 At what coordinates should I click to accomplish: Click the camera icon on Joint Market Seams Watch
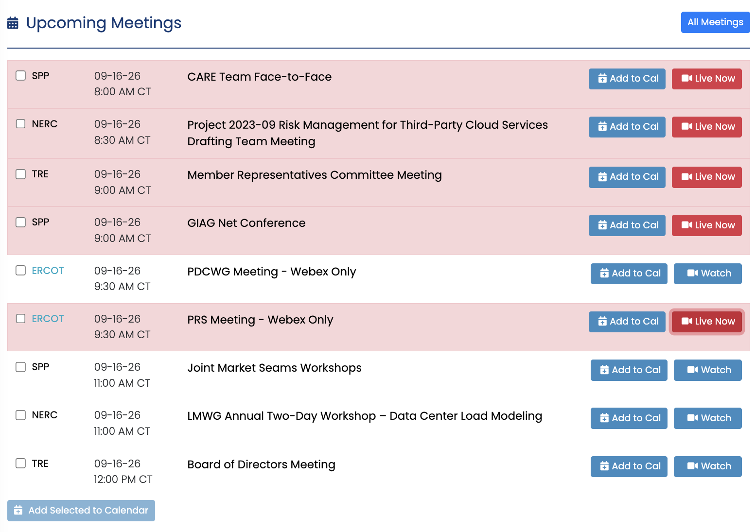pos(692,370)
